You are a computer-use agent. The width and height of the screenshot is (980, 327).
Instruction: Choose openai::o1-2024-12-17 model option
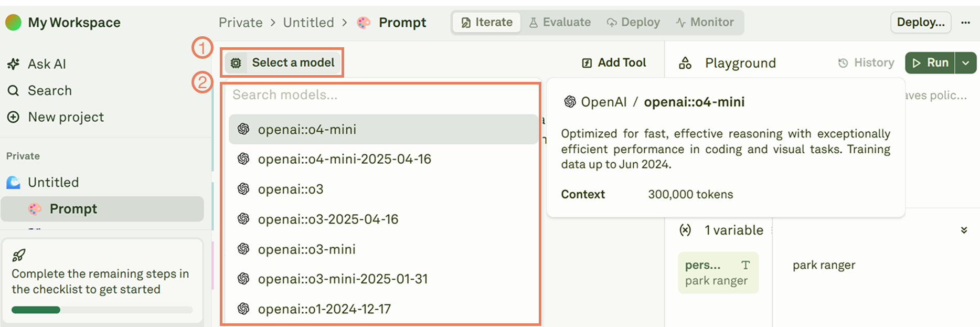(324, 309)
